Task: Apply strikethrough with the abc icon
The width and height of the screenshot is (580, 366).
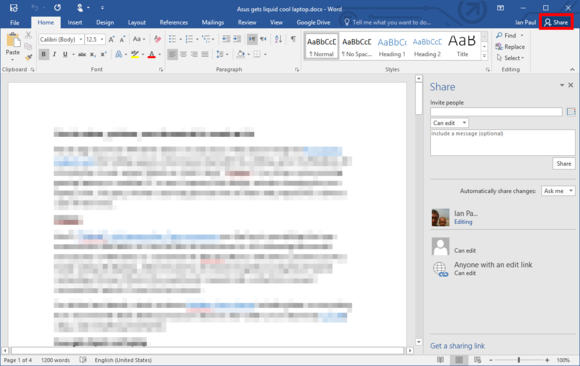Action: tap(82, 54)
